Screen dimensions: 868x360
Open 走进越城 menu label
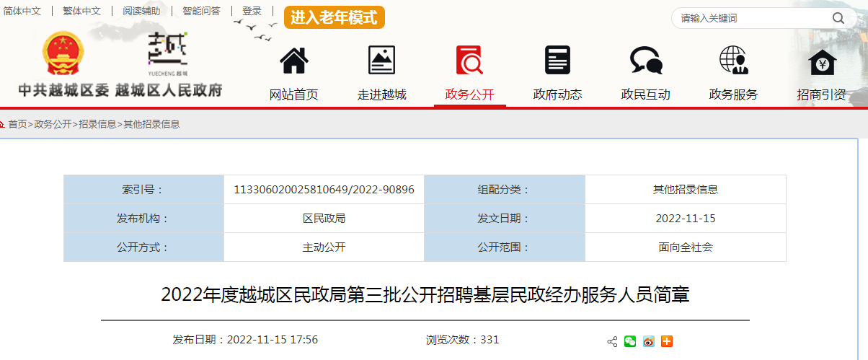point(382,95)
